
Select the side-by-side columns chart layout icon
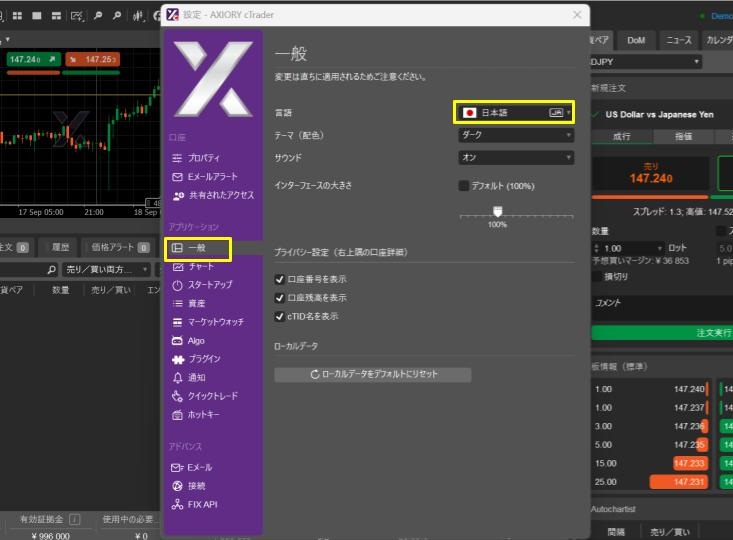click(x=37, y=16)
